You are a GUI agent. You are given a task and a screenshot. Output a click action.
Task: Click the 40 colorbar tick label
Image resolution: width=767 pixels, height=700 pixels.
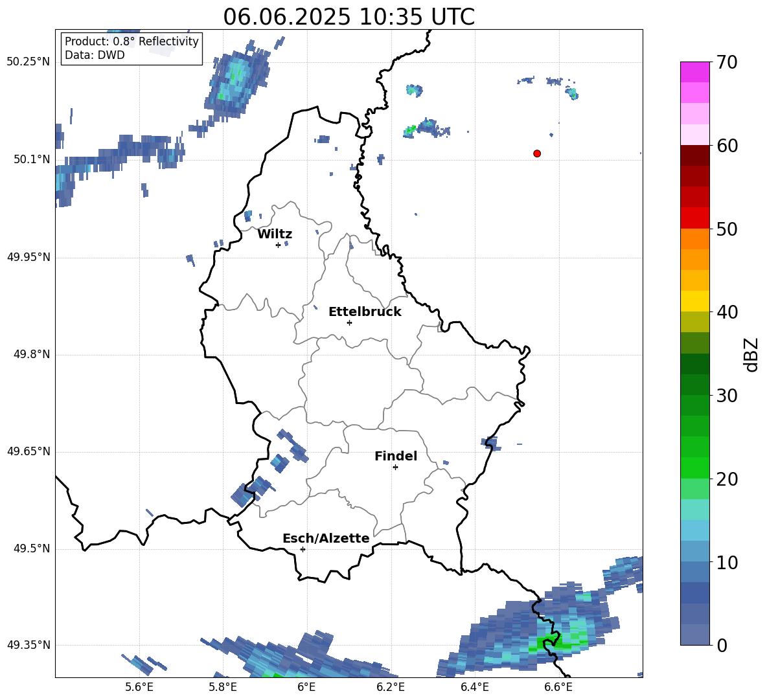(x=727, y=312)
